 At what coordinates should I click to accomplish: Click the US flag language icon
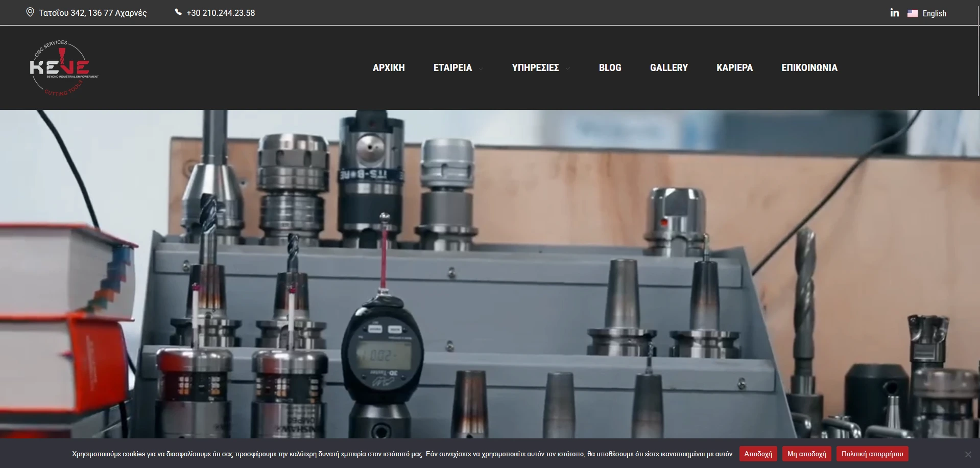[913, 14]
